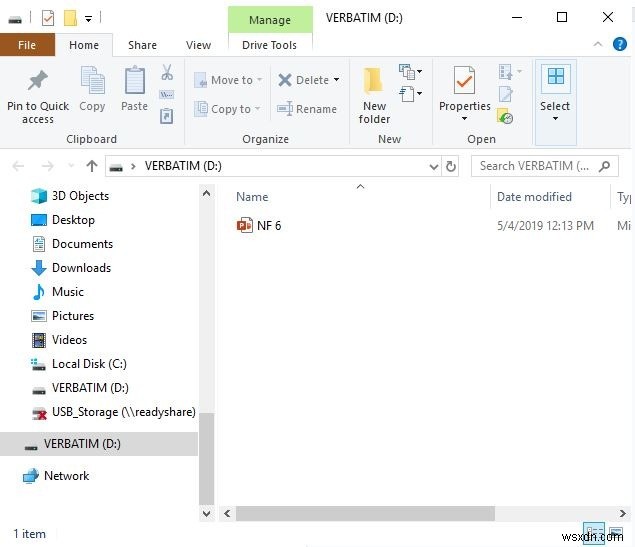Sort by Date modified column header
Viewport: 635px width, 547px height.
coord(534,197)
